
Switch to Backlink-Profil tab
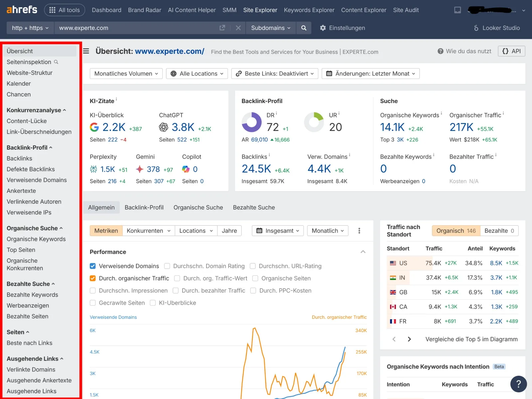(144, 207)
